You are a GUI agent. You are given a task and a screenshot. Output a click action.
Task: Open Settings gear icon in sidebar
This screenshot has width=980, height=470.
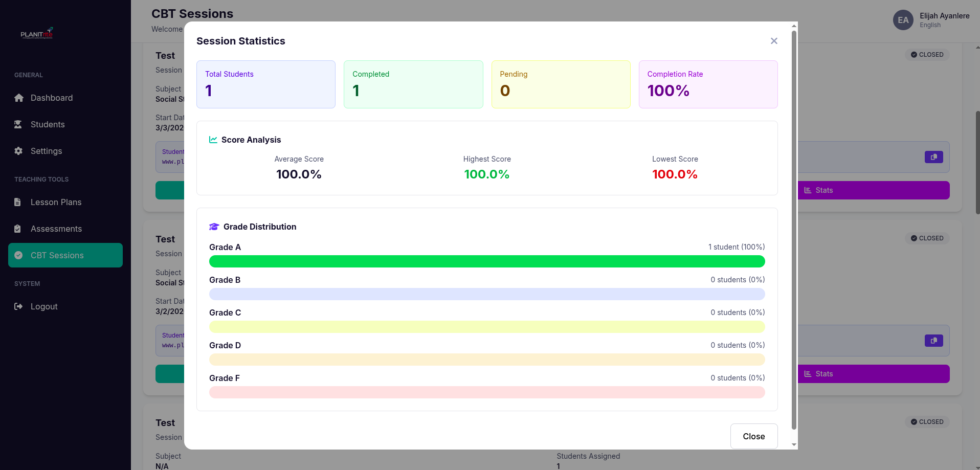point(18,151)
